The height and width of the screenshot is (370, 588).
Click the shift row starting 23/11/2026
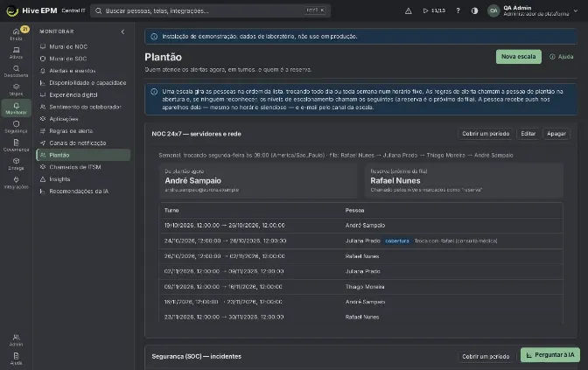click(x=361, y=317)
